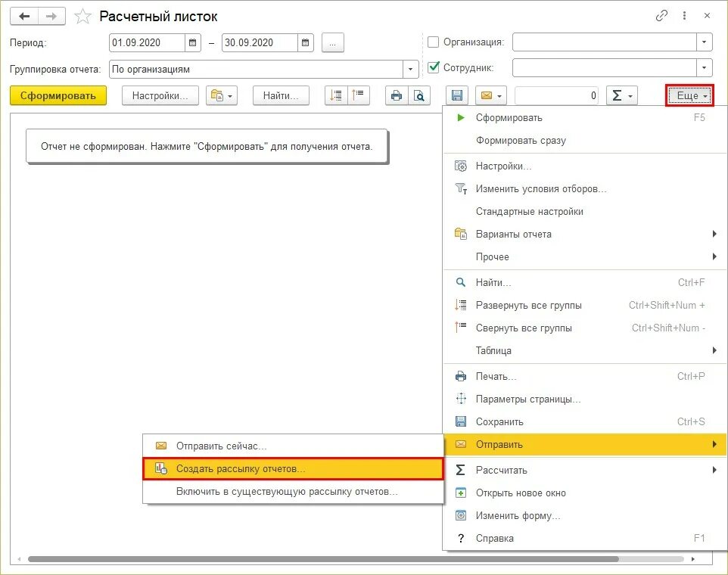The width and height of the screenshot is (728, 575).
Task: Click the left scroll arrow of scrollbar
Action: pyautogui.click(x=19, y=559)
